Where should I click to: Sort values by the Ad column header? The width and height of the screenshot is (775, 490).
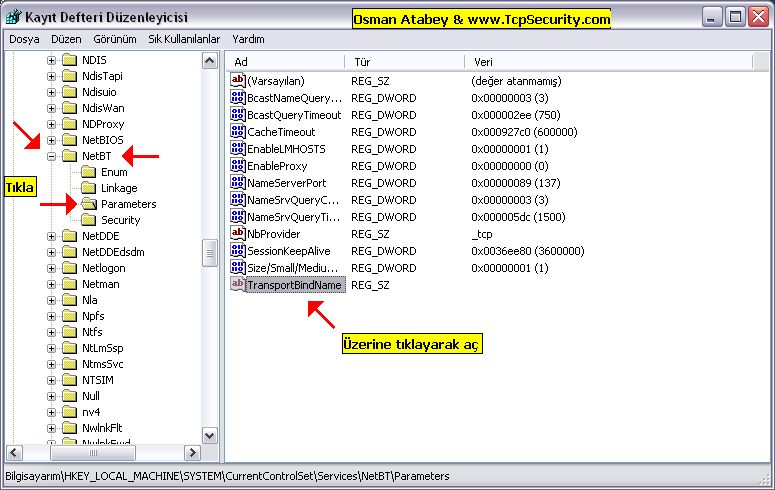point(285,61)
